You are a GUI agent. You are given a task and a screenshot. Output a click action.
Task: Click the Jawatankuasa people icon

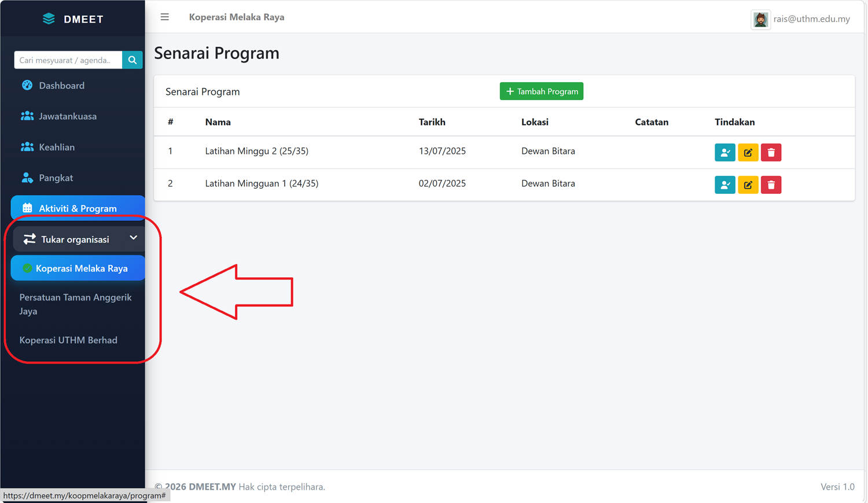click(27, 116)
